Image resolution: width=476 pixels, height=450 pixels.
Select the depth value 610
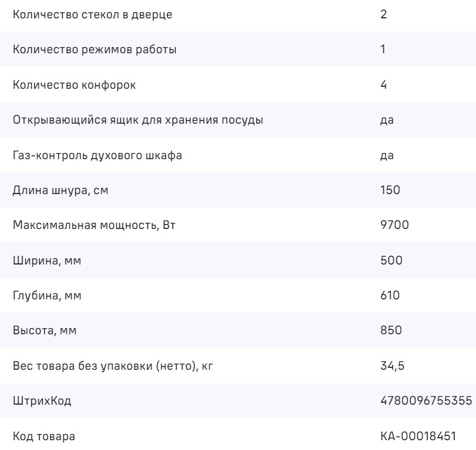click(390, 296)
